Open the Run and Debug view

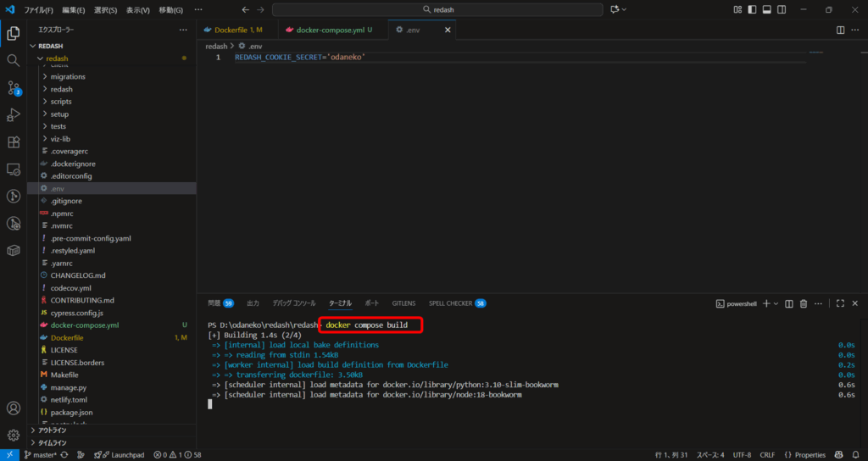tap(14, 114)
